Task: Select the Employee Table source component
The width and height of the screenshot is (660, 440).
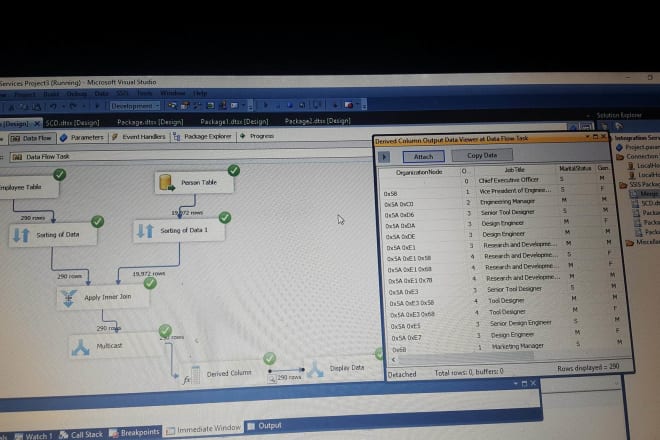Action: [29, 187]
